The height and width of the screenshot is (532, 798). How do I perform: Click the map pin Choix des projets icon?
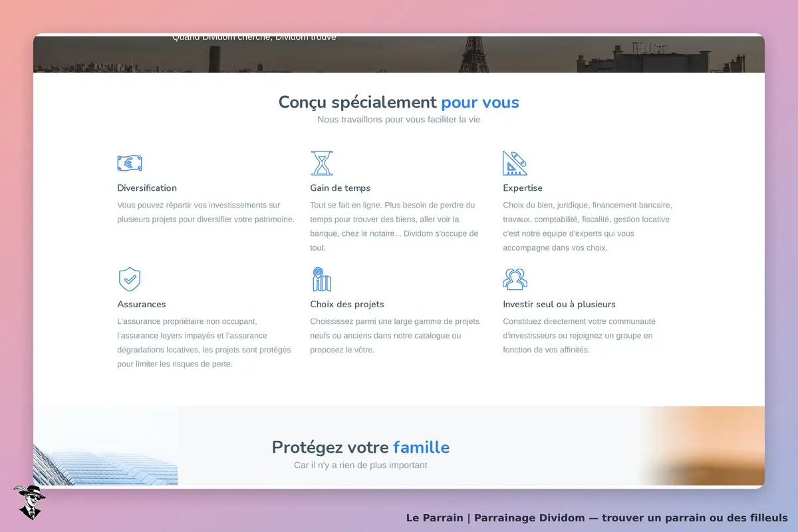coord(322,279)
